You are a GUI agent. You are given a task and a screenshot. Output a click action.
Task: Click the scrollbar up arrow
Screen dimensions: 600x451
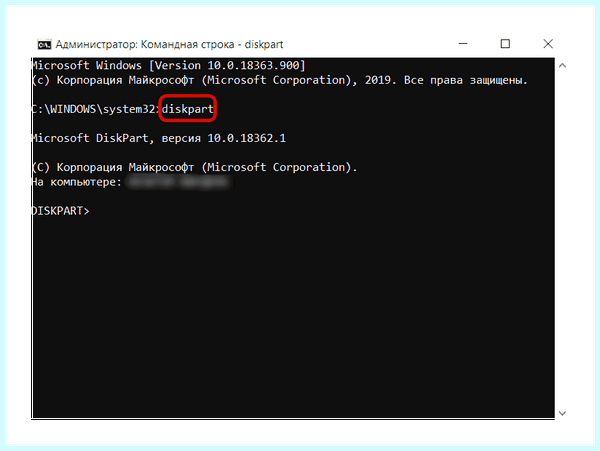[x=562, y=66]
